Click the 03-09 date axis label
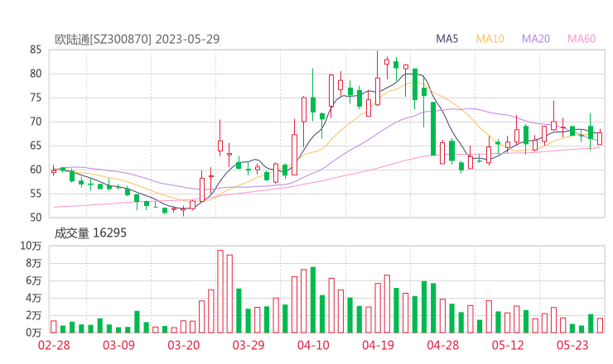The width and height of the screenshot is (613, 364). [x=118, y=345]
